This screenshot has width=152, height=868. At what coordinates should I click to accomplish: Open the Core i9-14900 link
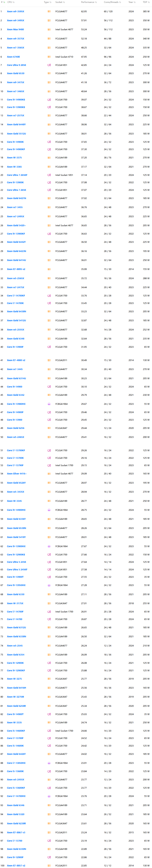[x=15, y=387]
